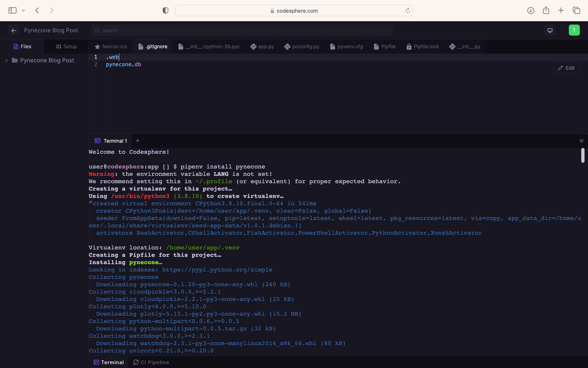This screenshot has height=368, width=588.
Task: Click the terminal vertical scrollbar thumb
Action: pos(583,155)
